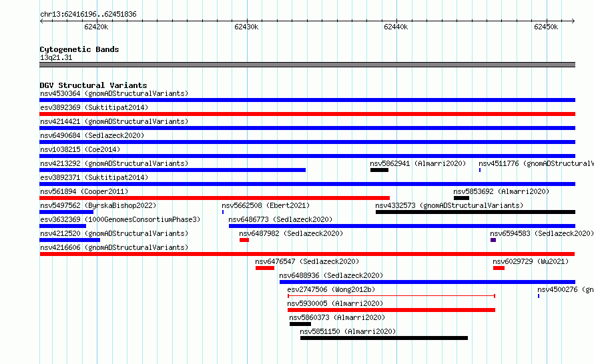Click nsv5851150 Almarri2020 label

click(x=348, y=331)
